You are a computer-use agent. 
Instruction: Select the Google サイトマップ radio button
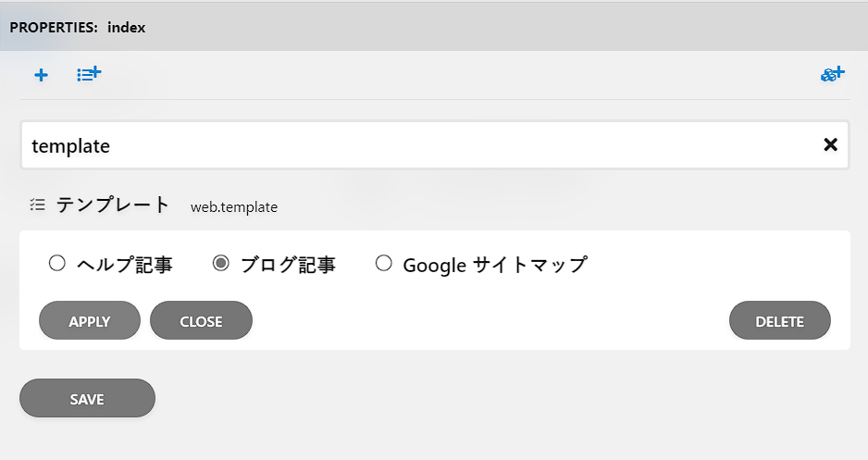tap(384, 263)
